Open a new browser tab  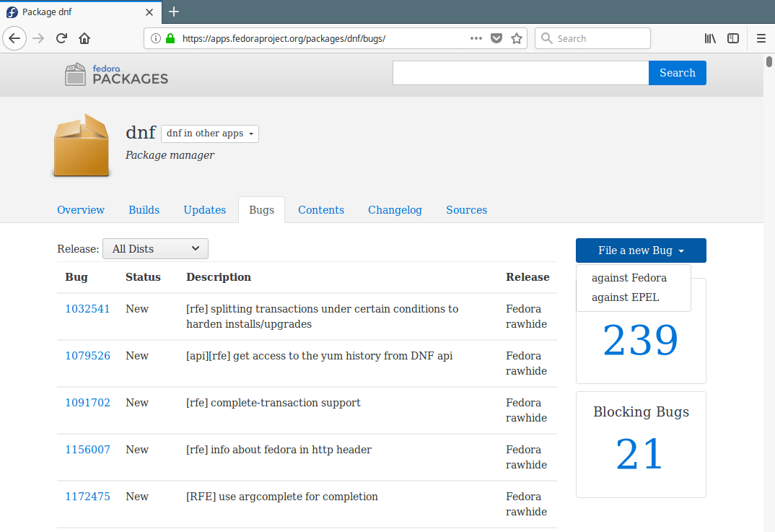(x=174, y=12)
